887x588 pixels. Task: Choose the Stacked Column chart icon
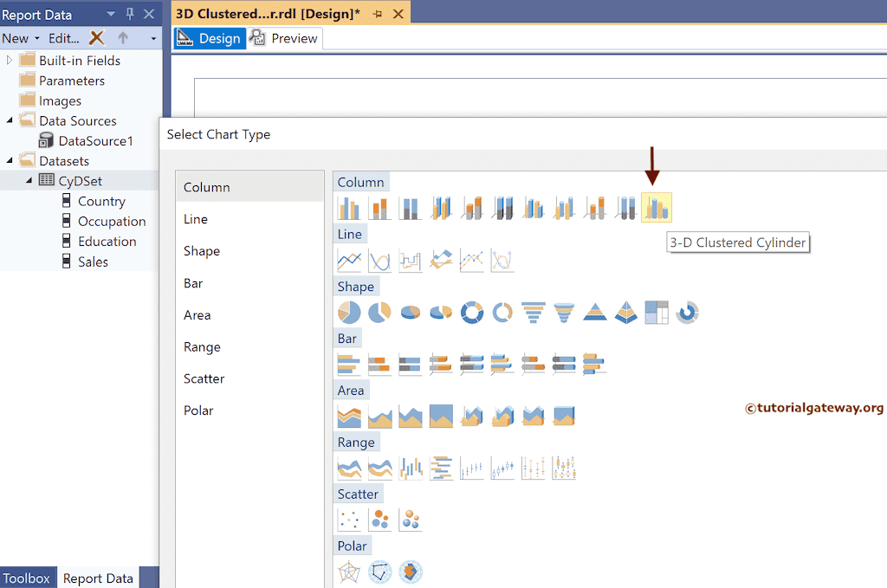(x=379, y=208)
